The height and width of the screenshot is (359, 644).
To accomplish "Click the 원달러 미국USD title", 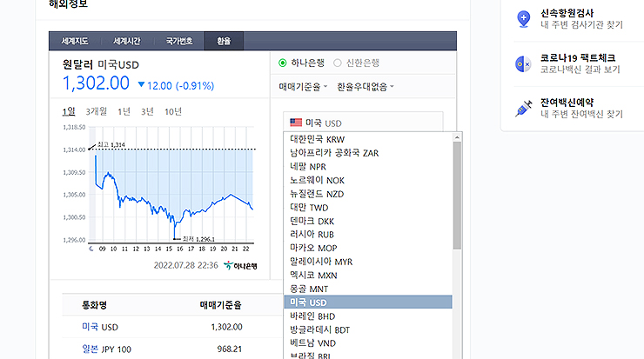I will point(101,64).
